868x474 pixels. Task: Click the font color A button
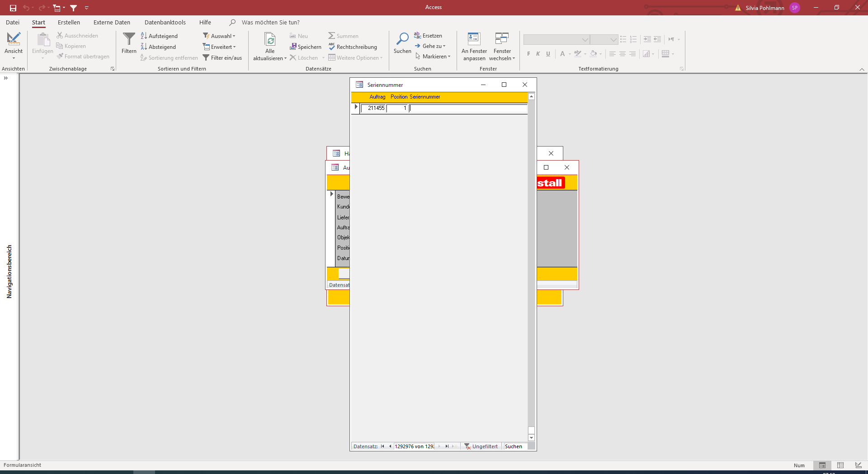pyautogui.click(x=562, y=54)
